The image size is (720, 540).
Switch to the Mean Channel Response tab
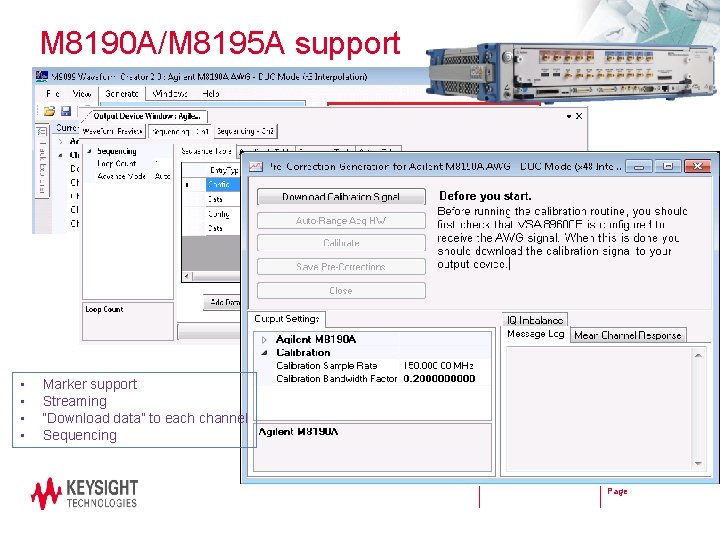628,335
